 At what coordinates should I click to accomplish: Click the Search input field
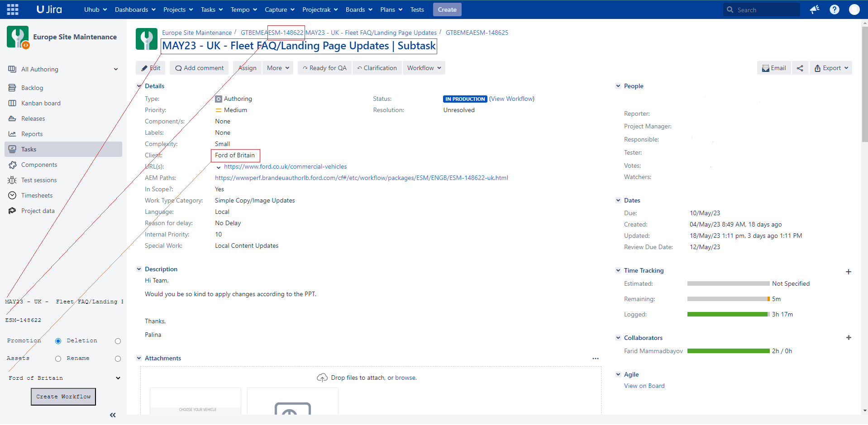click(762, 9)
